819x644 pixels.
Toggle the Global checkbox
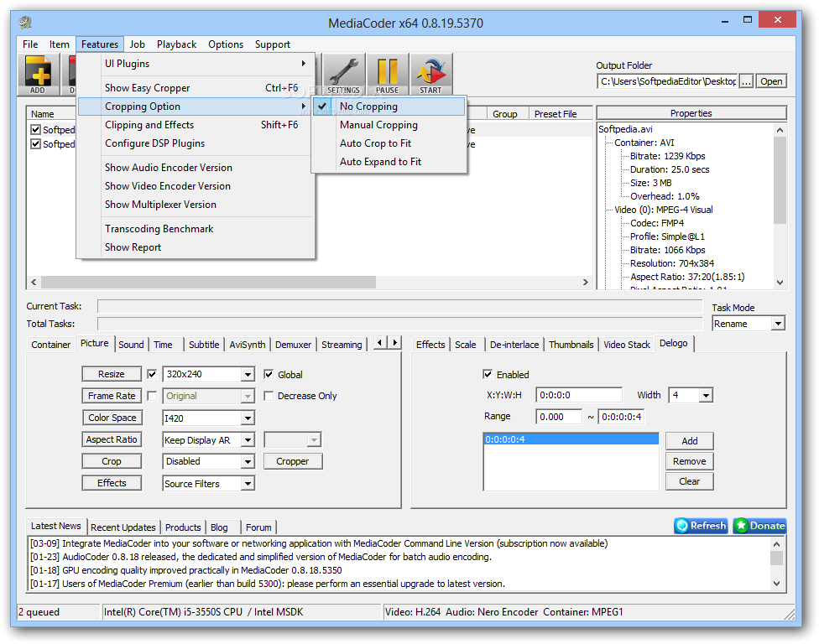coord(269,374)
